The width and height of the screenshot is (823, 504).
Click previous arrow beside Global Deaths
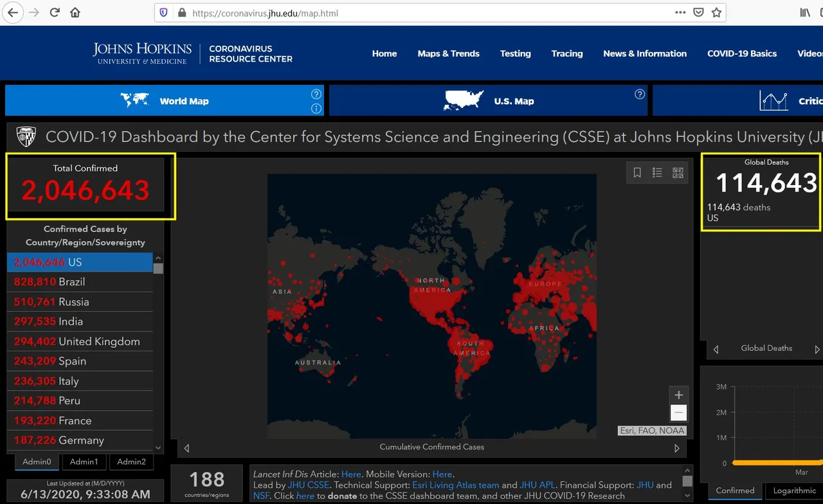click(x=716, y=350)
